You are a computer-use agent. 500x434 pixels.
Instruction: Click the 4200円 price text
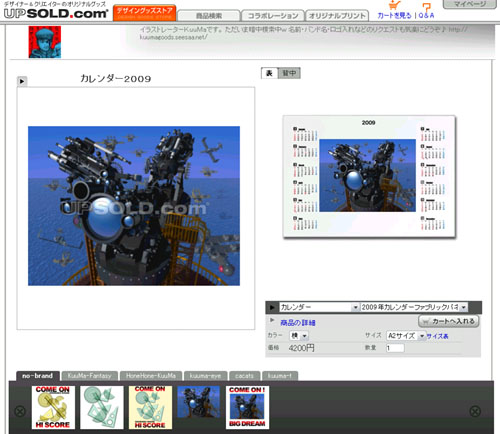[x=301, y=348]
